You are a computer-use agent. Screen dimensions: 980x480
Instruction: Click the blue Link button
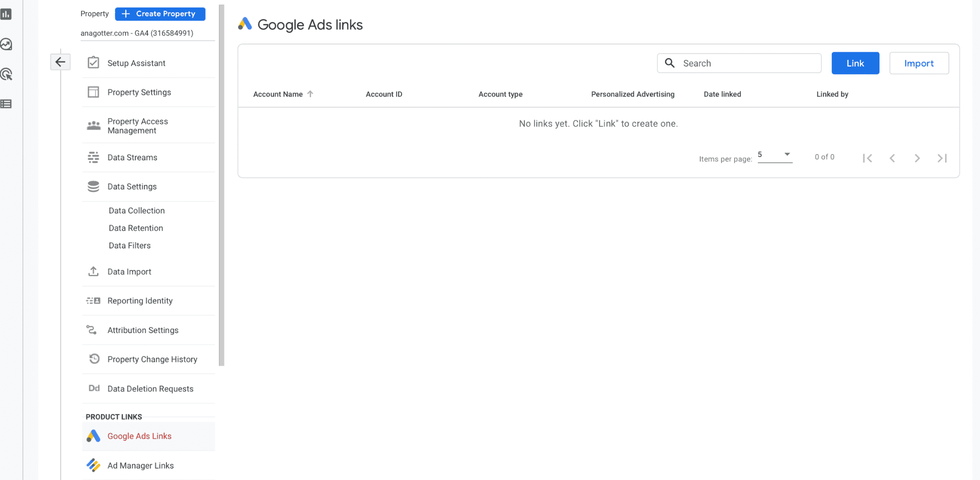tap(855, 63)
